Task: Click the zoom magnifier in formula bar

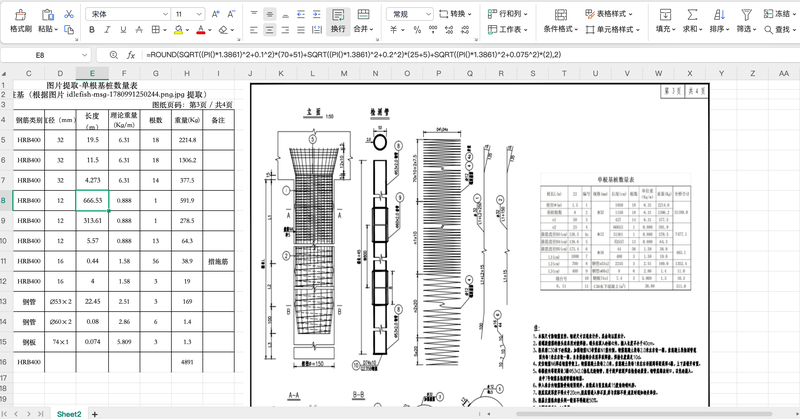Action: (114, 55)
